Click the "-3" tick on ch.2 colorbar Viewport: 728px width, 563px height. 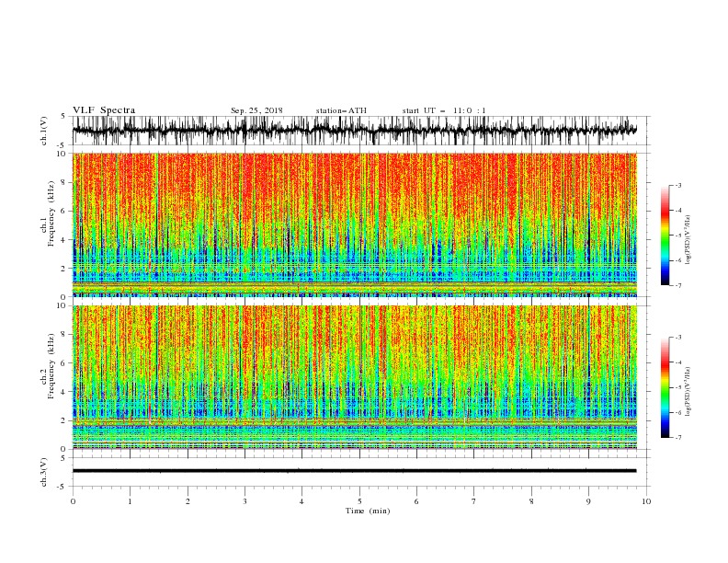pyautogui.click(x=678, y=338)
